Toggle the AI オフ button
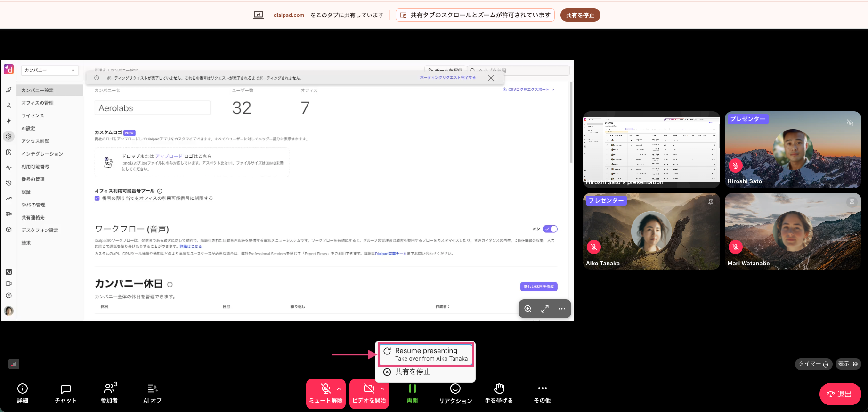Image resolution: width=868 pixels, height=412 pixels. pos(153,394)
